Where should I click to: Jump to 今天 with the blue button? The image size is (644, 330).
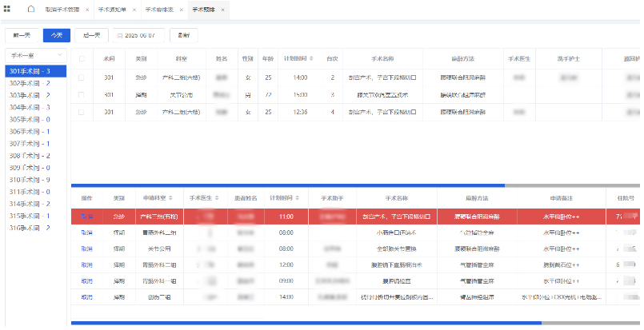click(x=57, y=35)
